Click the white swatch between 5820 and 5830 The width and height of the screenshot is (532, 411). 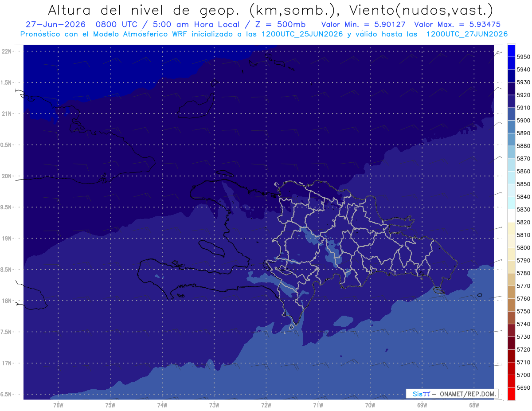(511, 216)
